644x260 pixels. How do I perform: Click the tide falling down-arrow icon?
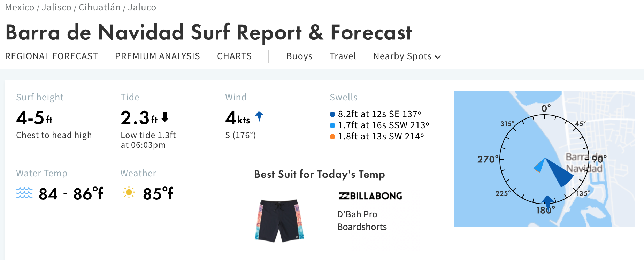pyautogui.click(x=165, y=116)
